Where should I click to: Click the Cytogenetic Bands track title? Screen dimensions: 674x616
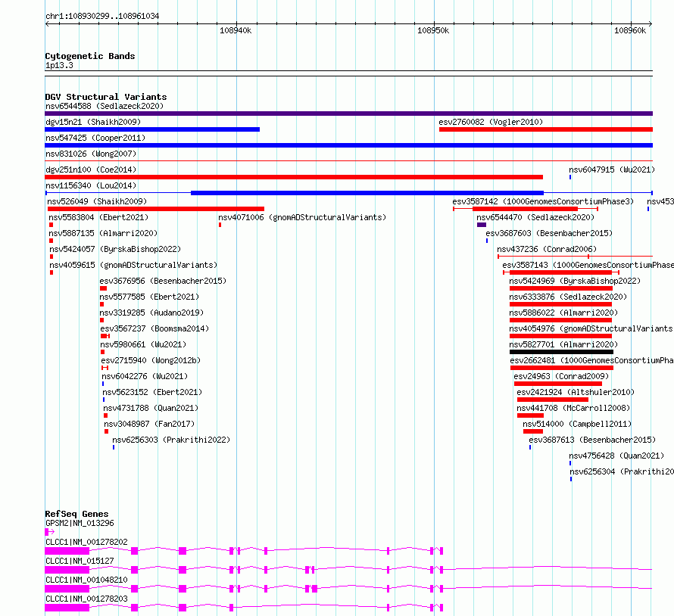click(x=90, y=56)
